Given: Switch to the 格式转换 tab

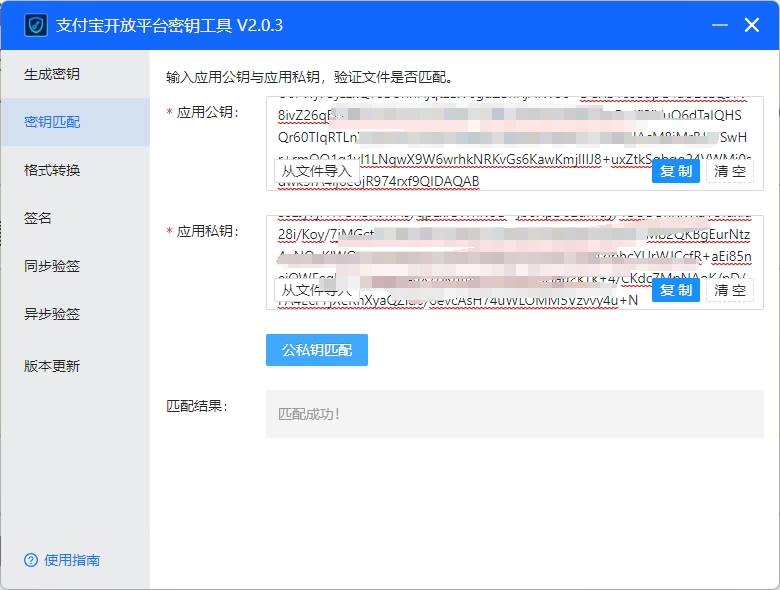Looking at the screenshot, I should tap(52, 170).
